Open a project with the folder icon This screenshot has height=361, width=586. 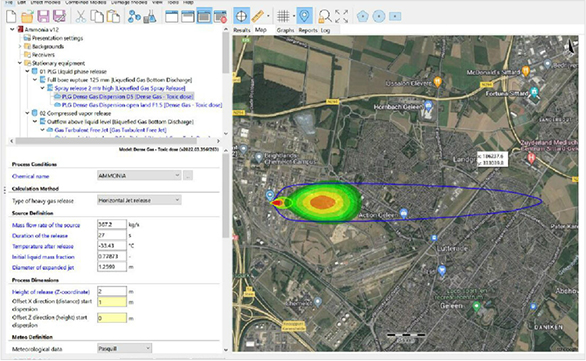(27, 16)
